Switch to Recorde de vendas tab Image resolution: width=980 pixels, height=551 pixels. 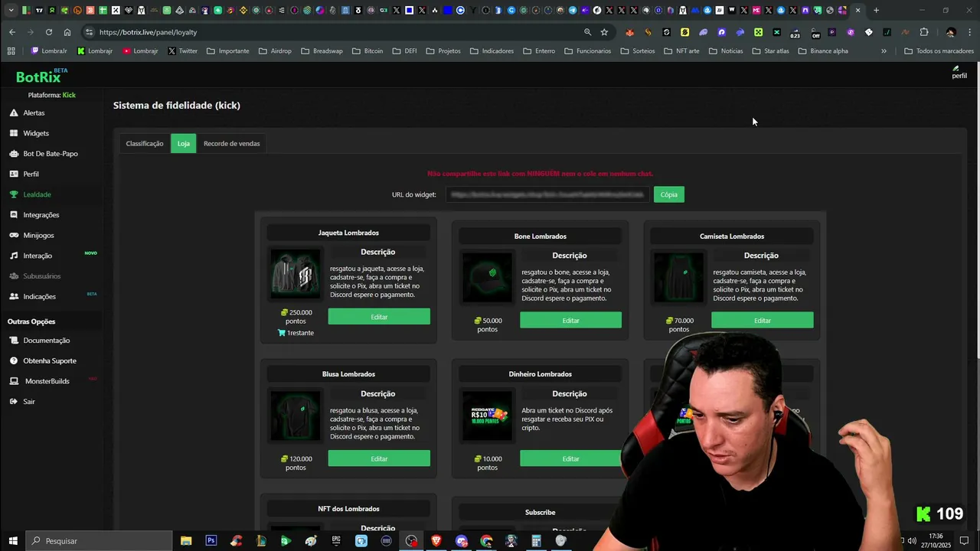pos(232,143)
